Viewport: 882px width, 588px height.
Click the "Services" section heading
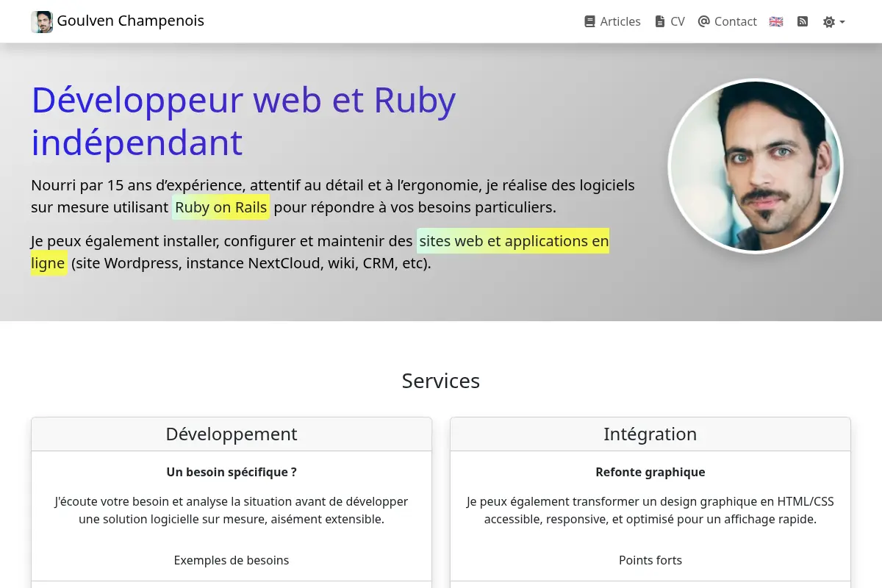click(x=441, y=381)
